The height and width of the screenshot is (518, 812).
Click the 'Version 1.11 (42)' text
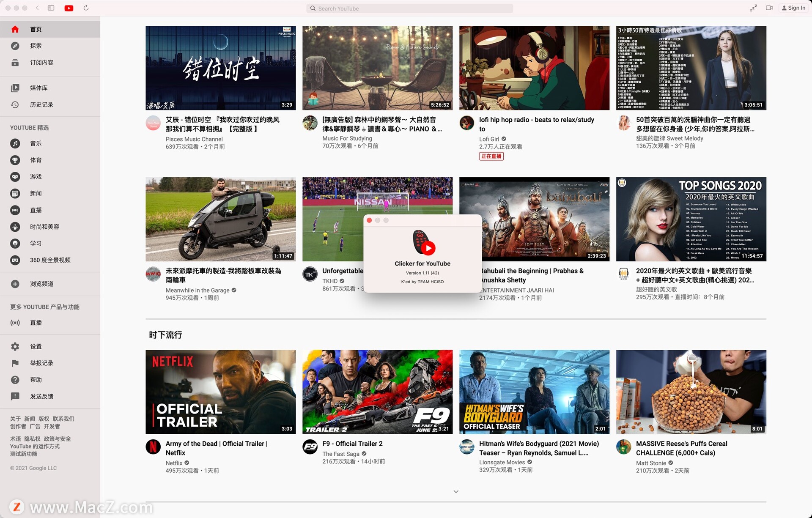(422, 273)
